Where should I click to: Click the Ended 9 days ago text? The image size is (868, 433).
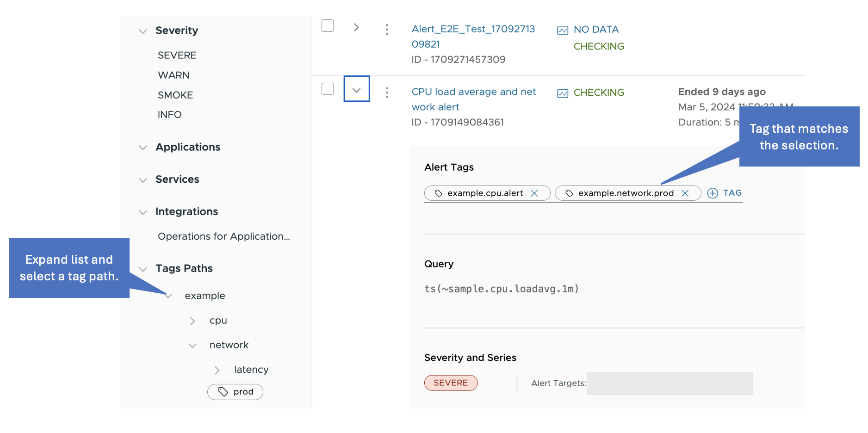722,92
